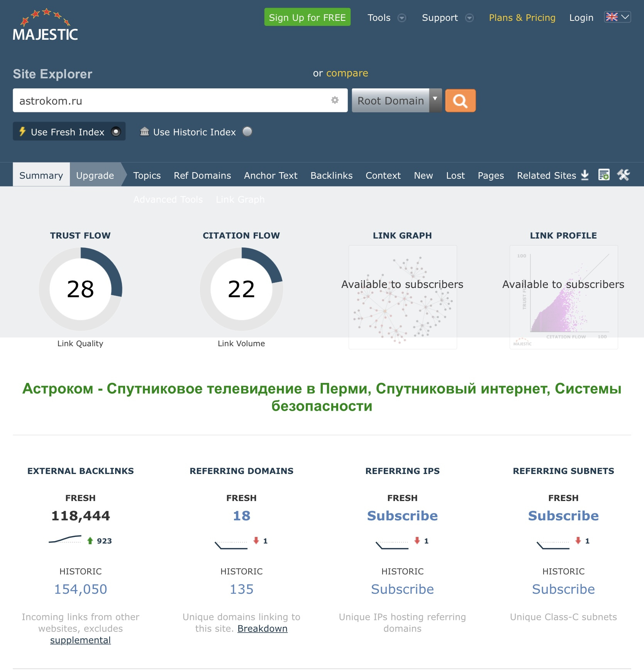Click the Citation Flow 22 gauge
Viewport: 644px width, 672px height.
tap(241, 289)
